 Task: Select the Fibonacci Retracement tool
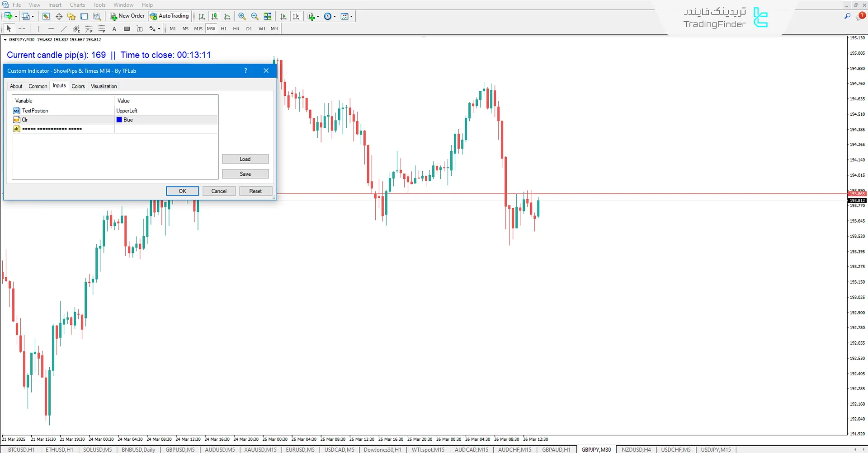pyautogui.click(x=89, y=28)
